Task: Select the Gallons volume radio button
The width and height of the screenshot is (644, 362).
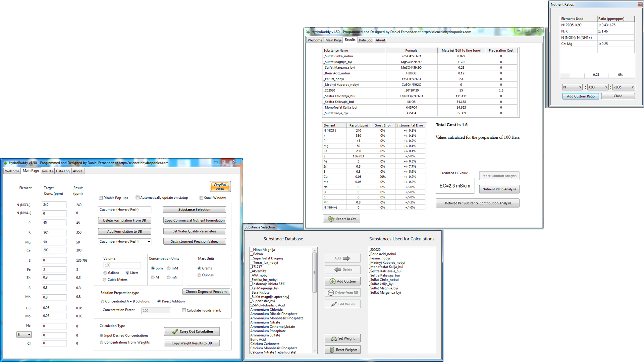Action: click(x=105, y=273)
